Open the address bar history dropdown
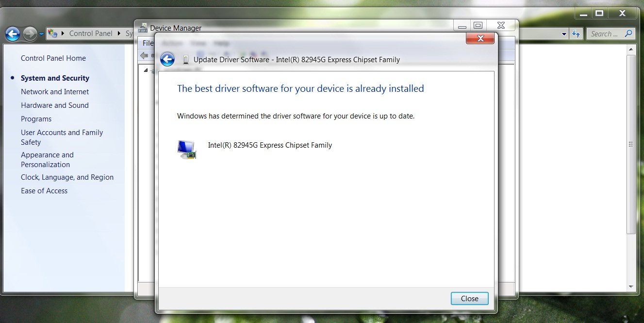 pyautogui.click(x=563, y=34)
